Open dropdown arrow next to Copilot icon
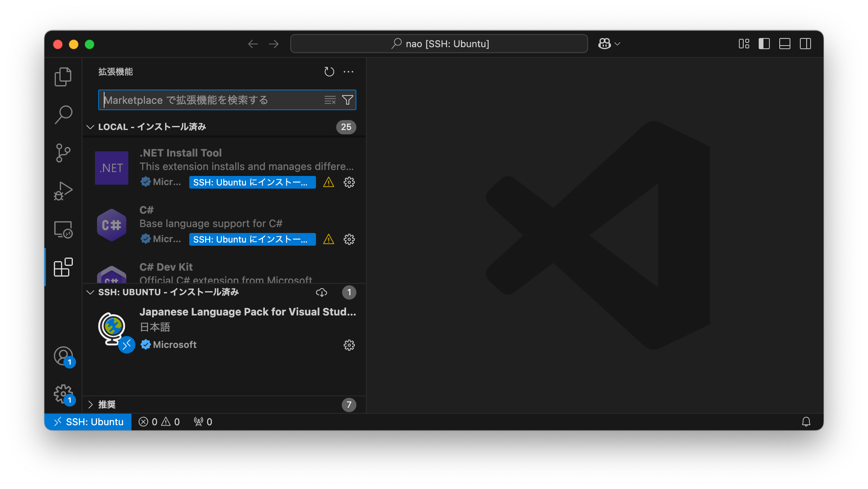This screenshot has width=868, height=489. (617, 44)
